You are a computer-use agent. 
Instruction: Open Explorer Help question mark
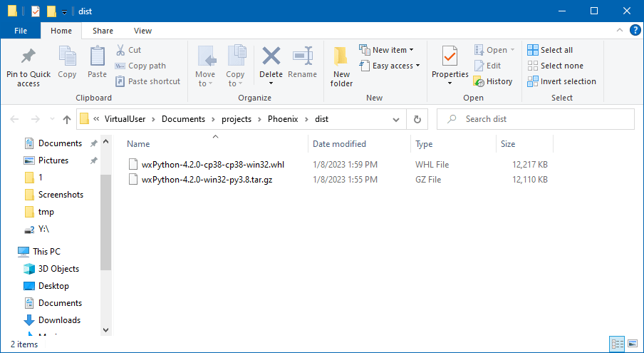[x=635, y=31]
